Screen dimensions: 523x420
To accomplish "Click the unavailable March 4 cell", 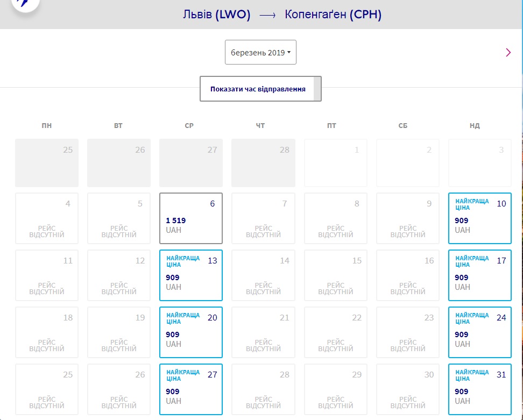I will click(47, 218).
